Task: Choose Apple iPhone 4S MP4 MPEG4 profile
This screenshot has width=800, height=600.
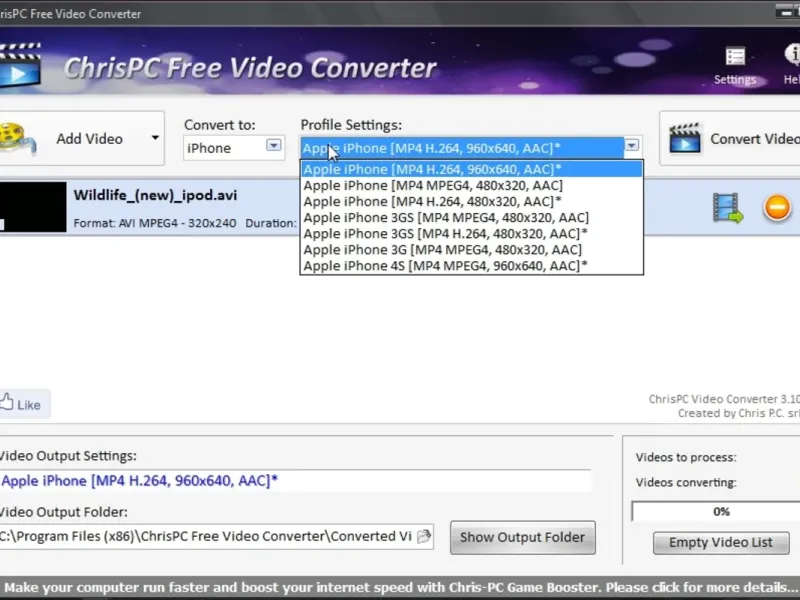Action: 471,266
